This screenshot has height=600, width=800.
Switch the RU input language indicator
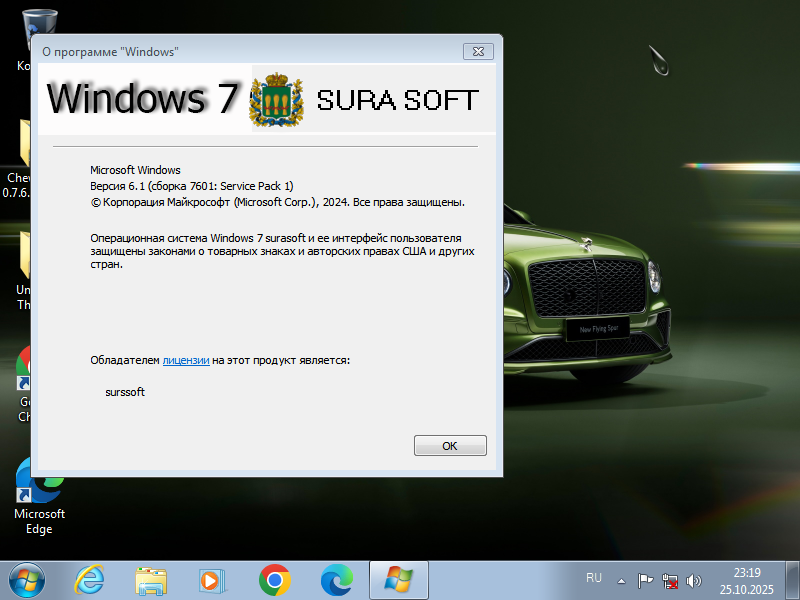(x=594, y=578)
